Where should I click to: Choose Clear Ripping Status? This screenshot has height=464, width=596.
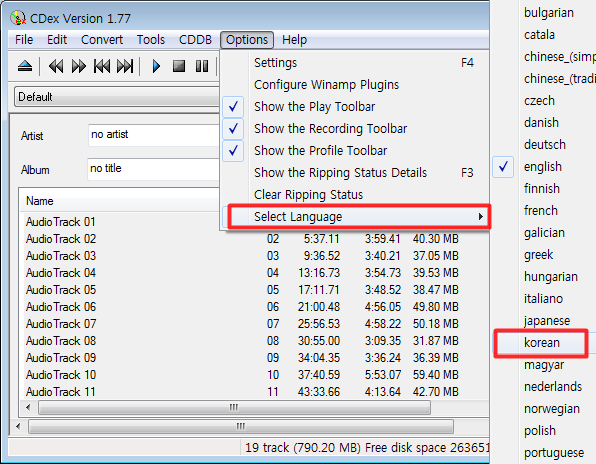click(x=355, y=195)
